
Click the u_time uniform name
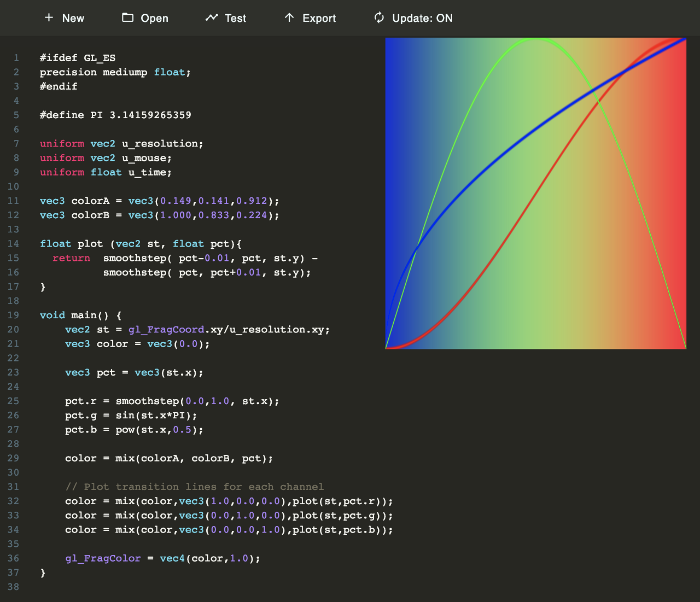coord(147,172)
